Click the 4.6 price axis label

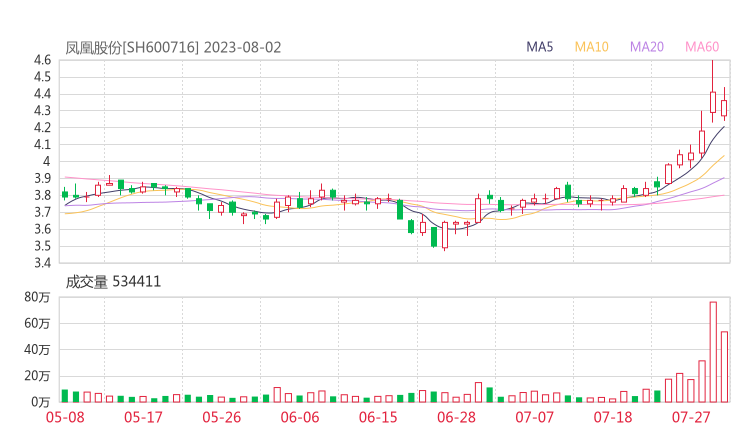pyautogui.click(x=42, y=60)
